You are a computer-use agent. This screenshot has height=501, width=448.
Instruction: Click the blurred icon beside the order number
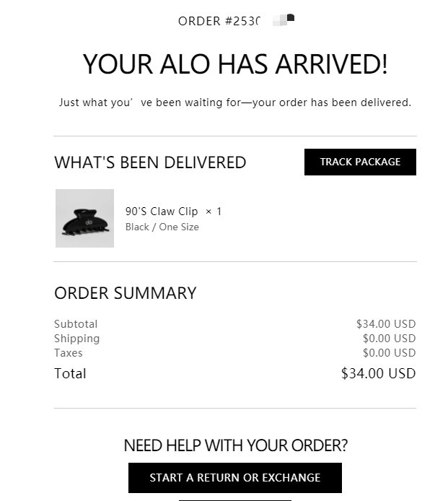coord(285,19)
